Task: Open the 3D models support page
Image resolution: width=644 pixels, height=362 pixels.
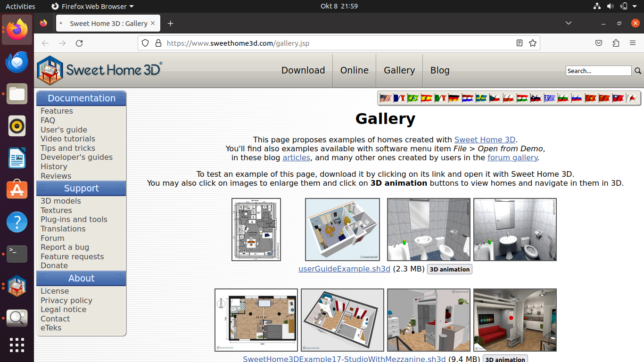Action: [x=61, y=201]
